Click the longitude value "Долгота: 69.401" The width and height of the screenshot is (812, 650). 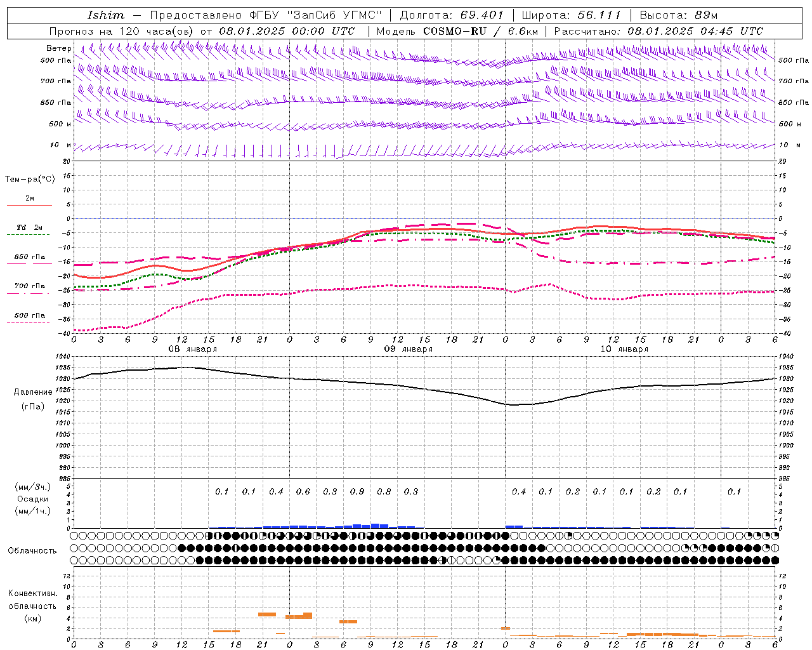point(452,15)
